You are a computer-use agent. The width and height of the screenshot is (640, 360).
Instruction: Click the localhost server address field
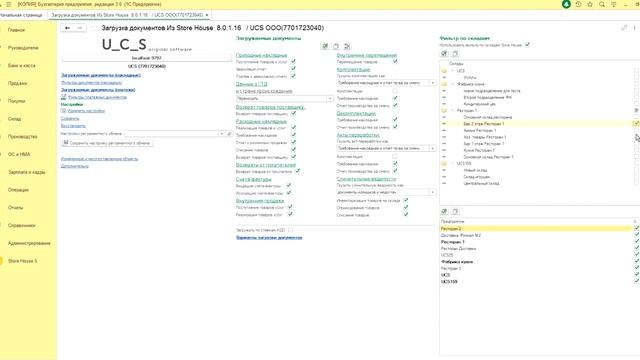[x=147, y=58]
